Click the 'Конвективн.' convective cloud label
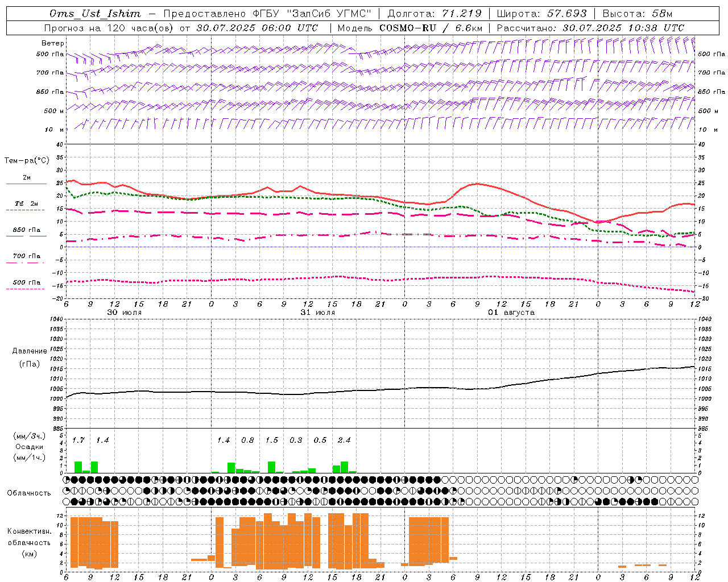The height and width of the screenshot is (582, 728). [30, 531]
